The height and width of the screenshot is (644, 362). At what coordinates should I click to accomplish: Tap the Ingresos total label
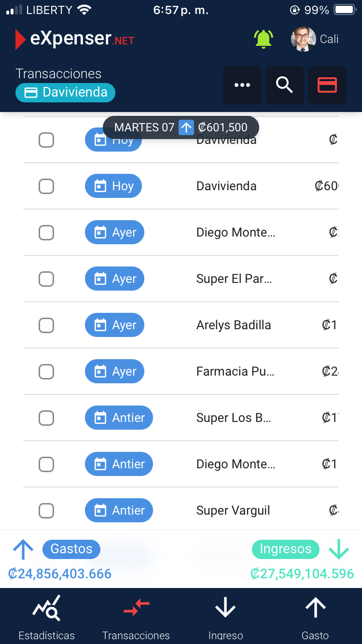(286, 549)
